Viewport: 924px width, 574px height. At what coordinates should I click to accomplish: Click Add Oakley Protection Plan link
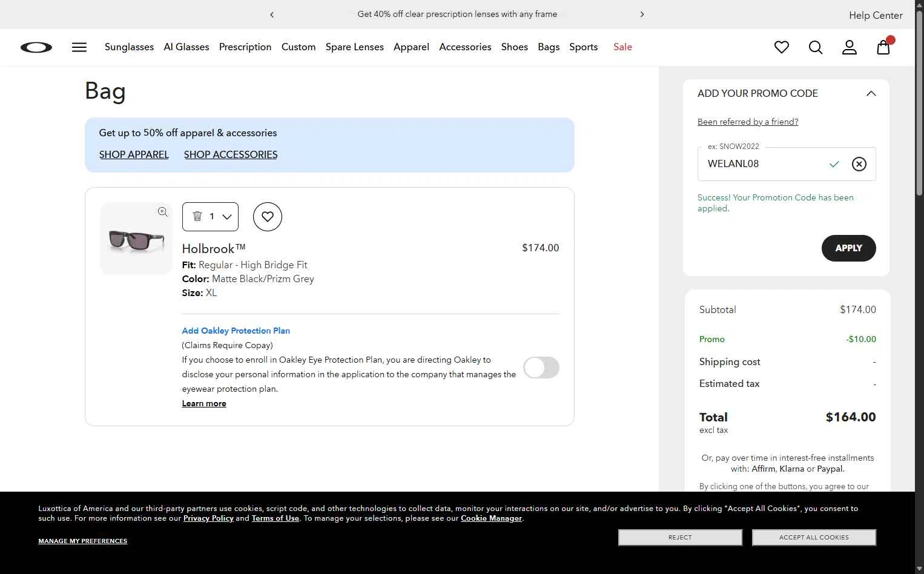click(236, 331)
